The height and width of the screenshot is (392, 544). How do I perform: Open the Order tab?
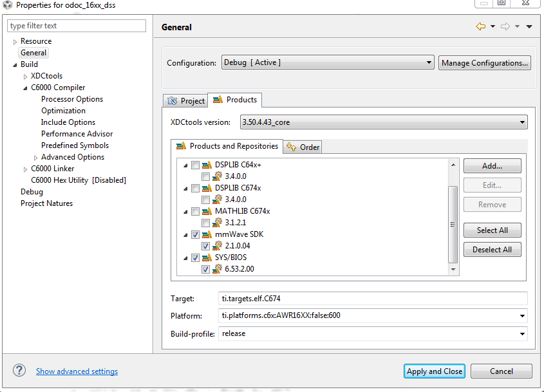point(308,146)
